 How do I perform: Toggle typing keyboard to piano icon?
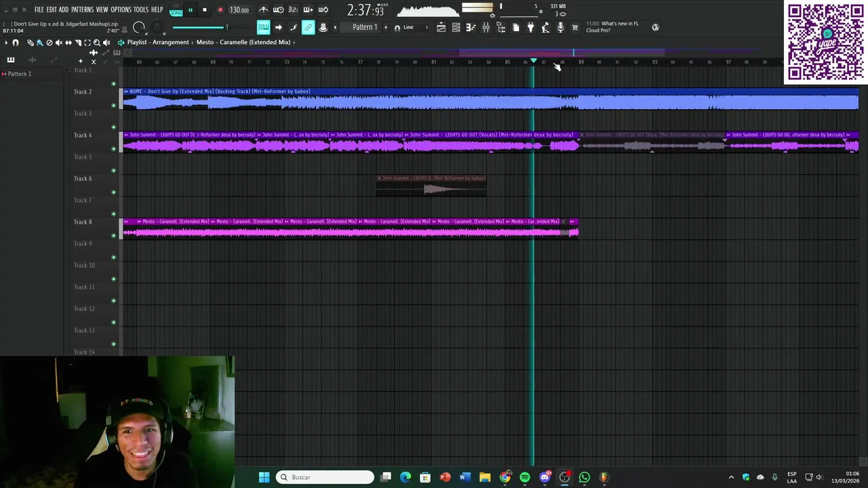[x=263, y=27]
